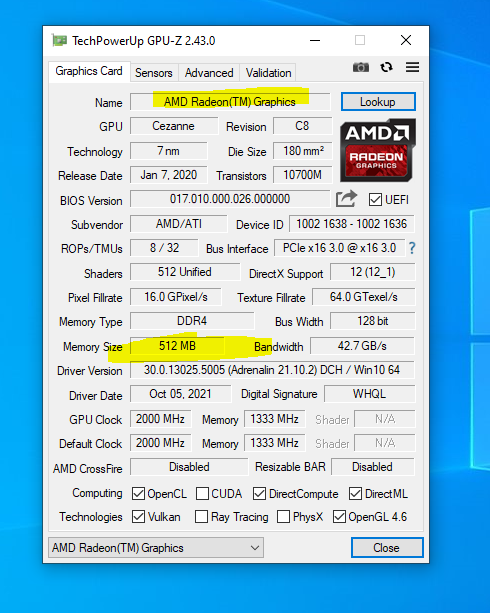Click the Bus Interface question mark
The height and width of the screenshot is (613, 490).
(412, 248)
